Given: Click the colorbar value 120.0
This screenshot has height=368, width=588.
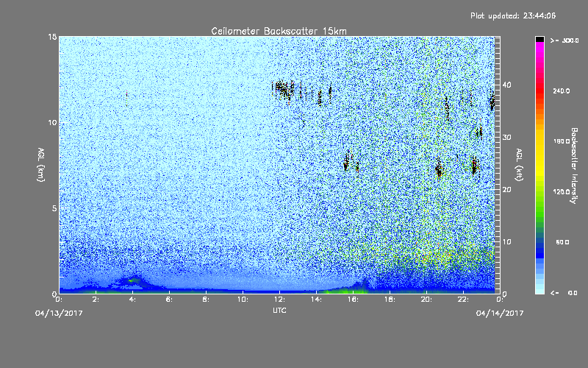Looking at the screenshot, I should [562, 192].
